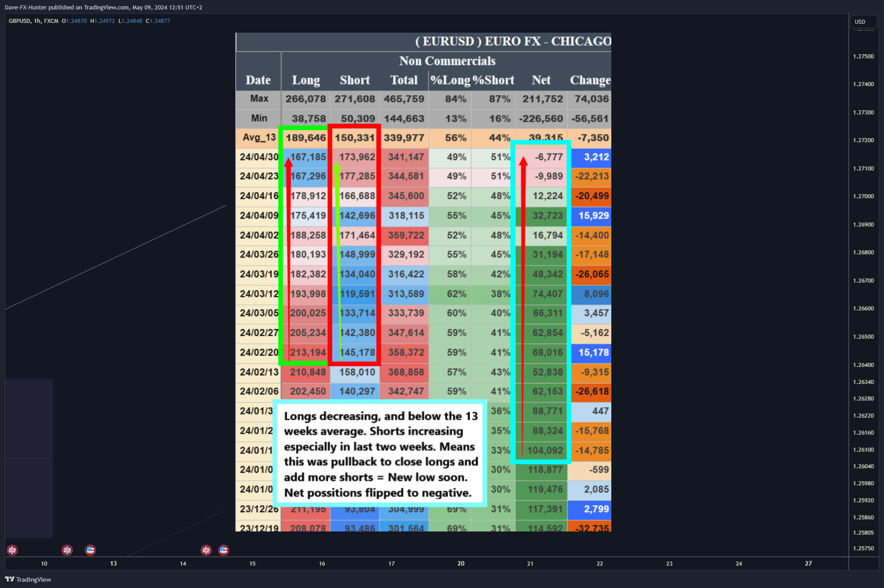This screenshot has height=588, width=884.
Task: Click the short value 158,010
Action: click(357, 372)
